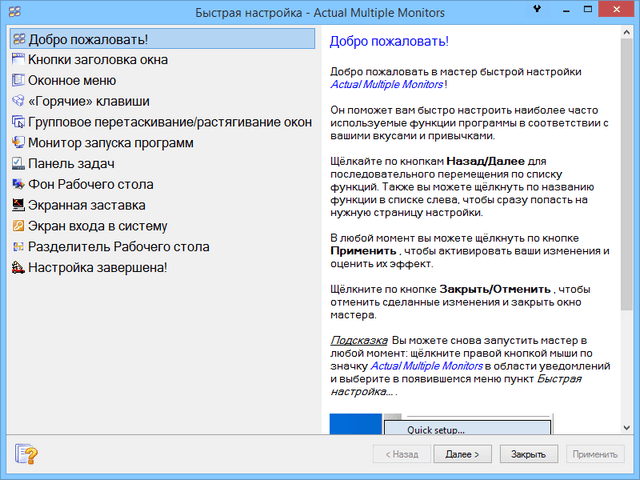This screenshot has height=480, width=640.
Task: Click the Экран входа в систему icon
Action: tap(18, 226)
